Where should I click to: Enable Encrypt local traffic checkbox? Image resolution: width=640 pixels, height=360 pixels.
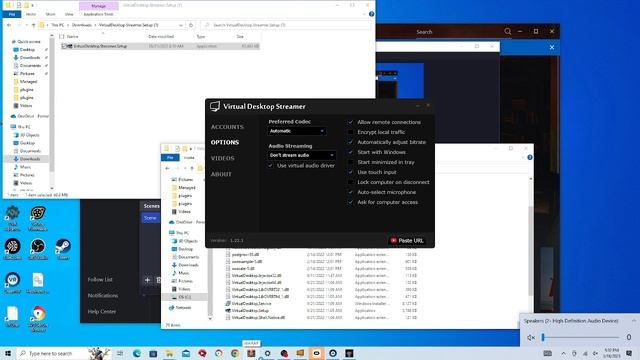(350, 132)
